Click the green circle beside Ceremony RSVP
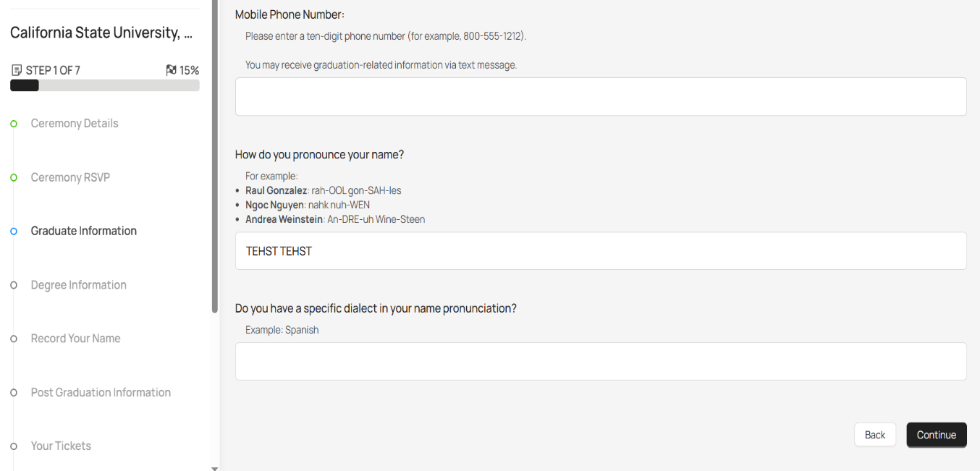Screen dimensions: 980x471 click(13, 177)
